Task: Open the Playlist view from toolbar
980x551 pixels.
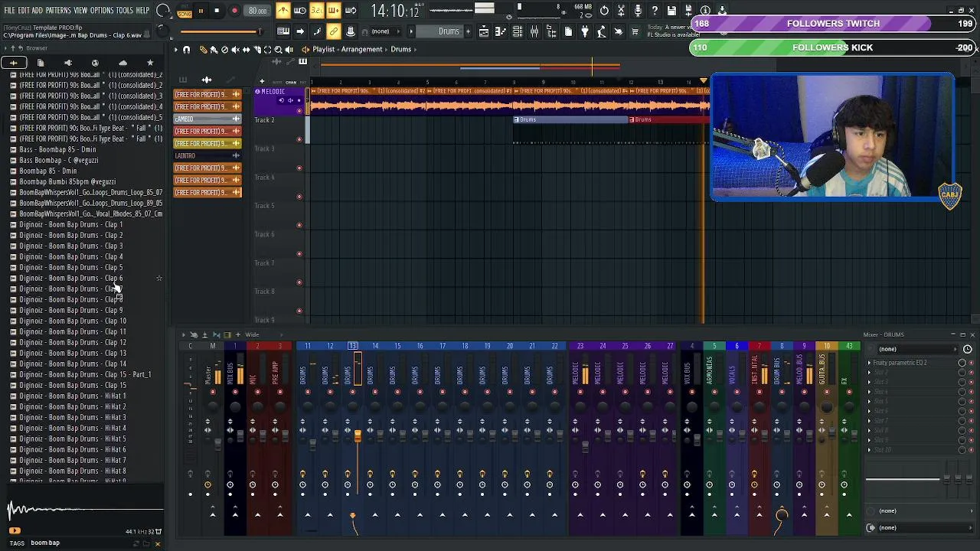Action: tap(484, 31)
